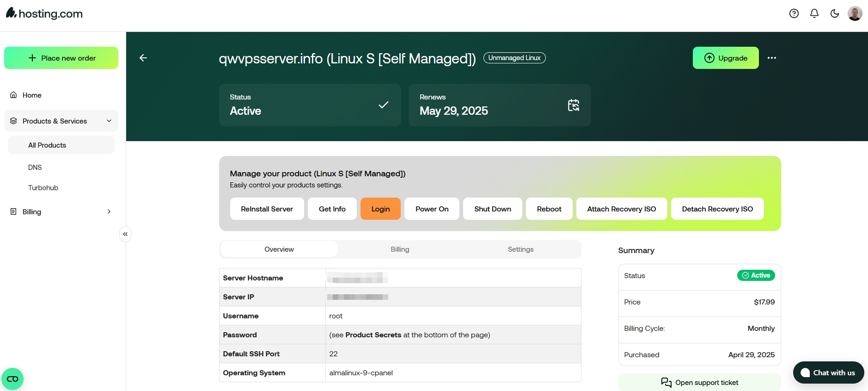868x391 pixels.
Task: Click the 'Monthly' billing cycle value
Action: [x=761, y=328]
